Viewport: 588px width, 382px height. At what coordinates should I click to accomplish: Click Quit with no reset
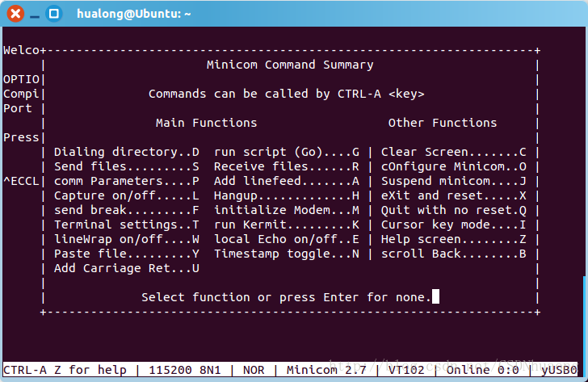pyautogui.click(x=454, y=210)
